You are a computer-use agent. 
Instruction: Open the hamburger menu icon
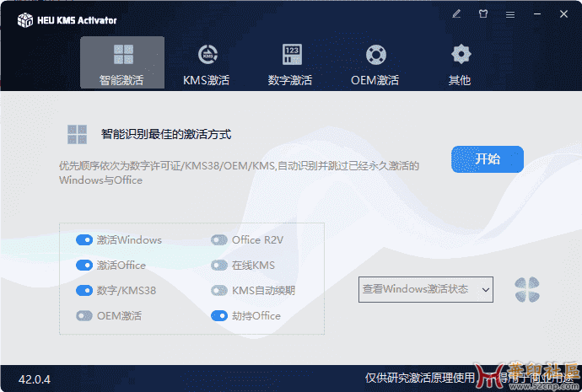[x=510, y=14]
